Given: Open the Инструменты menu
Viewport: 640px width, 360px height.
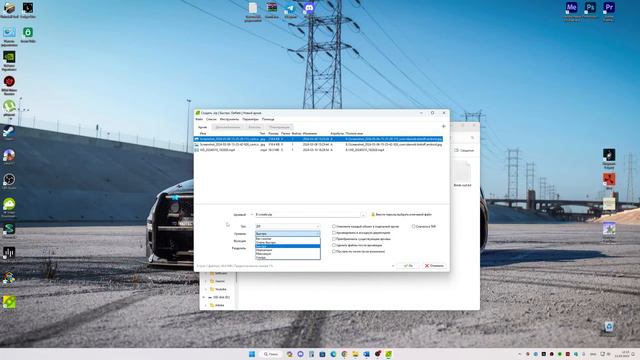Looking at the screenshot, I should click(x=229, y=119).
